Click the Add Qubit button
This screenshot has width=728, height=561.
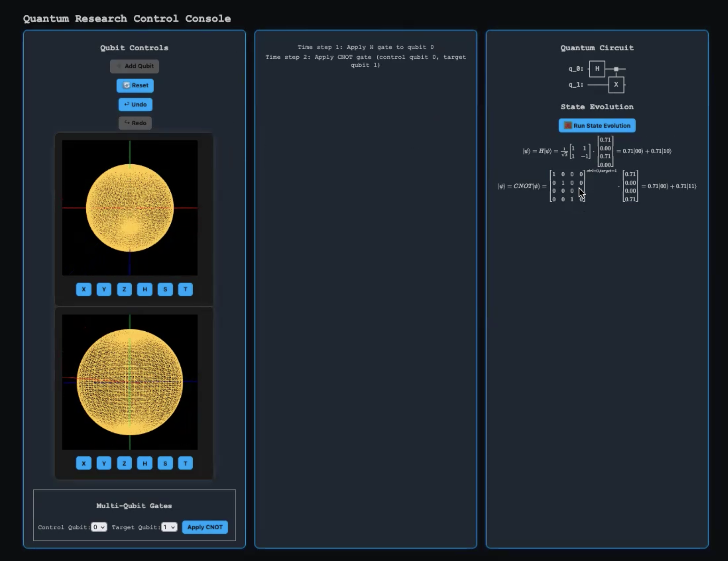[x=134, y=66]
